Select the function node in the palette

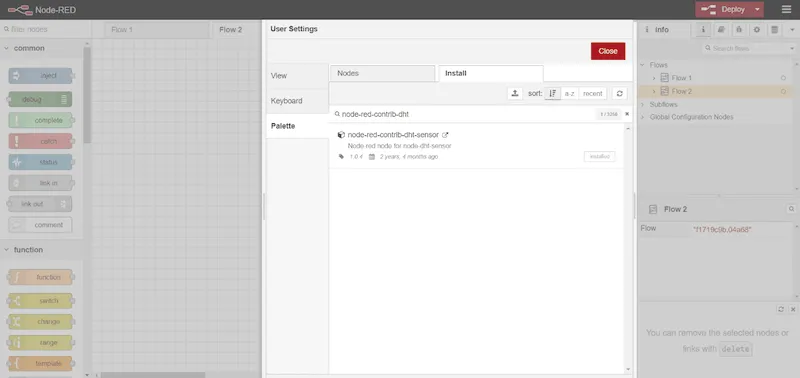click(40, 278)
